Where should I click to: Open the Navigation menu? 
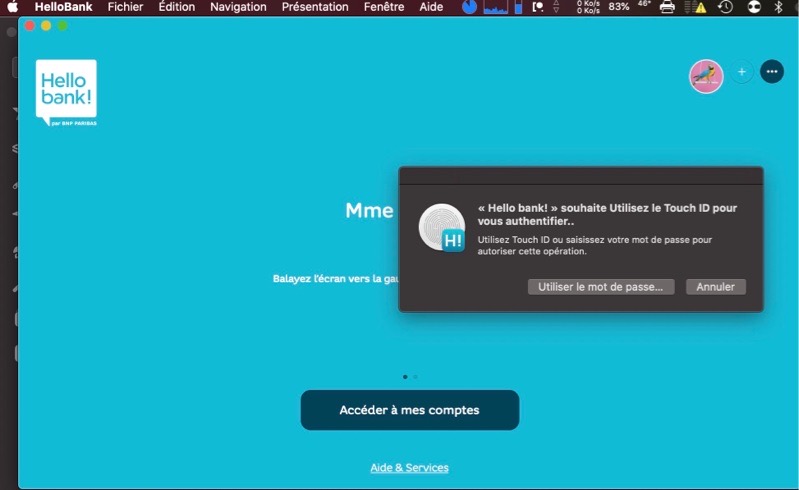click(238, 7)
